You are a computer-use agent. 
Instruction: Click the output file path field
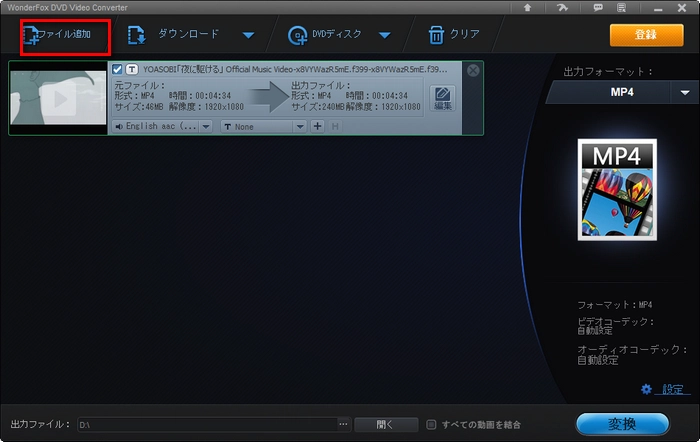point(208,424)
